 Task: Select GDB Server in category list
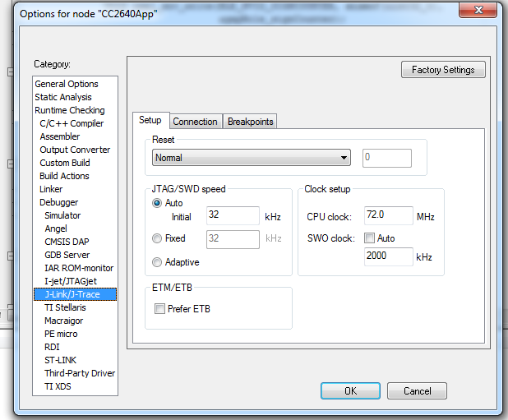[x=67, y=255]
